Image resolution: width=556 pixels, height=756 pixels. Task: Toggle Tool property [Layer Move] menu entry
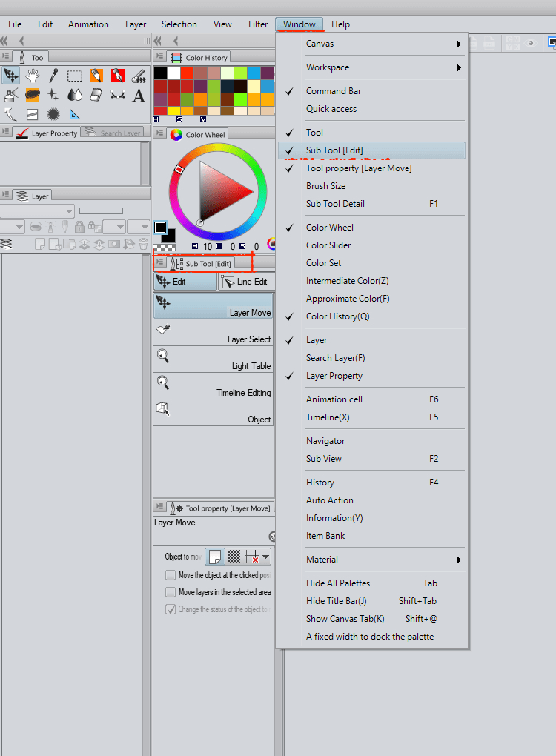[x=371, y=168]
